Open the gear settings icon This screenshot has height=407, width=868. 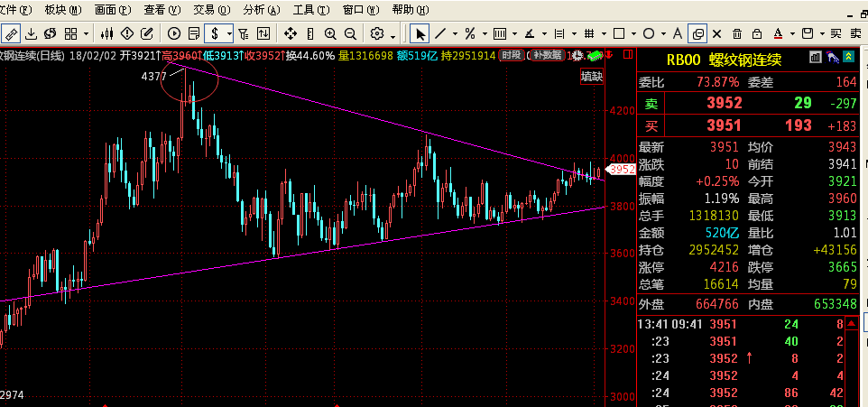(377, 33)
